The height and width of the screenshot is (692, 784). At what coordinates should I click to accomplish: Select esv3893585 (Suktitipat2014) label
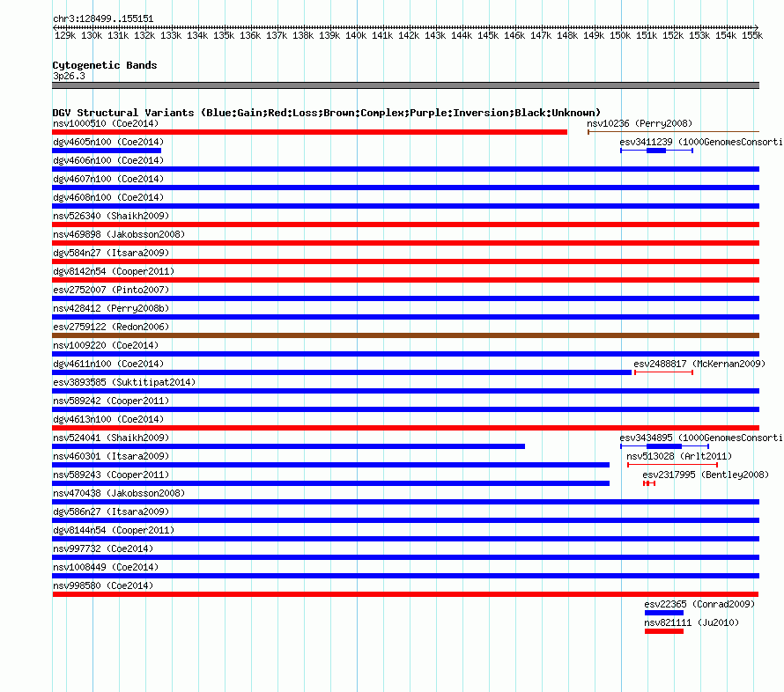point(124,382)
